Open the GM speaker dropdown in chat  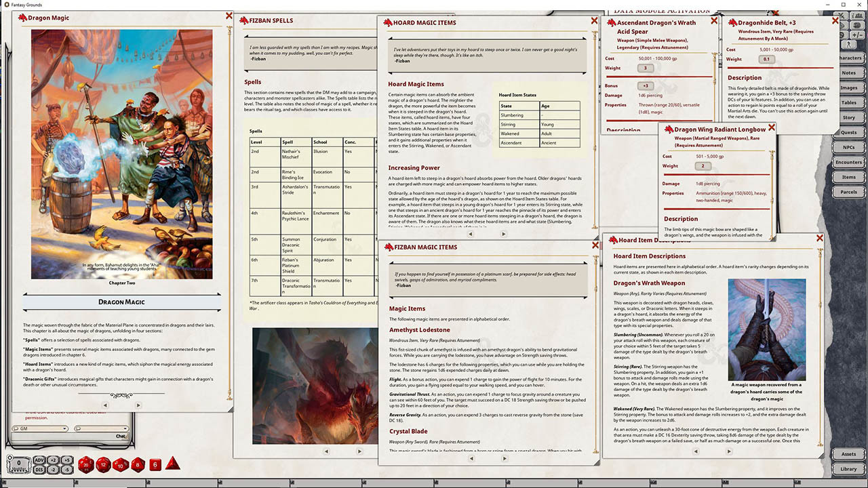point(40,428)
